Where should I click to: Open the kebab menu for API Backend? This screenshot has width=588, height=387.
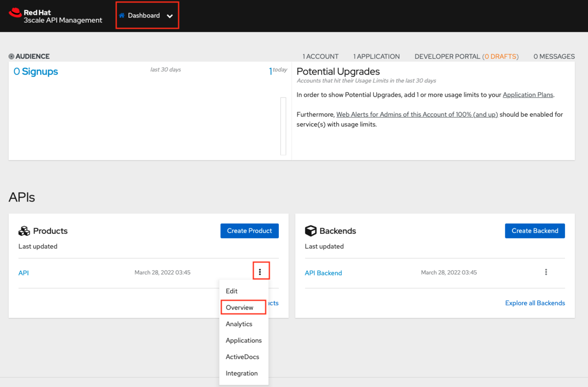pos(546,272)
